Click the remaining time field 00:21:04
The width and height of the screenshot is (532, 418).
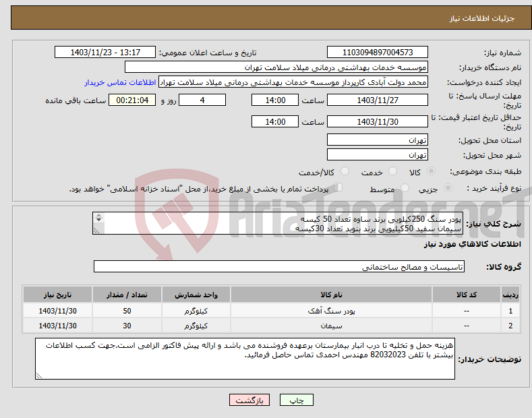(x=132, y=100)
